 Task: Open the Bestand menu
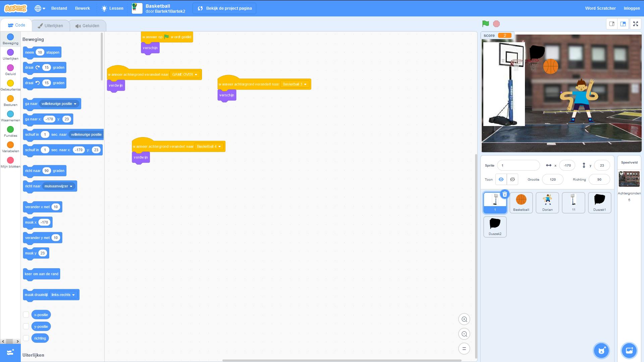59,8
